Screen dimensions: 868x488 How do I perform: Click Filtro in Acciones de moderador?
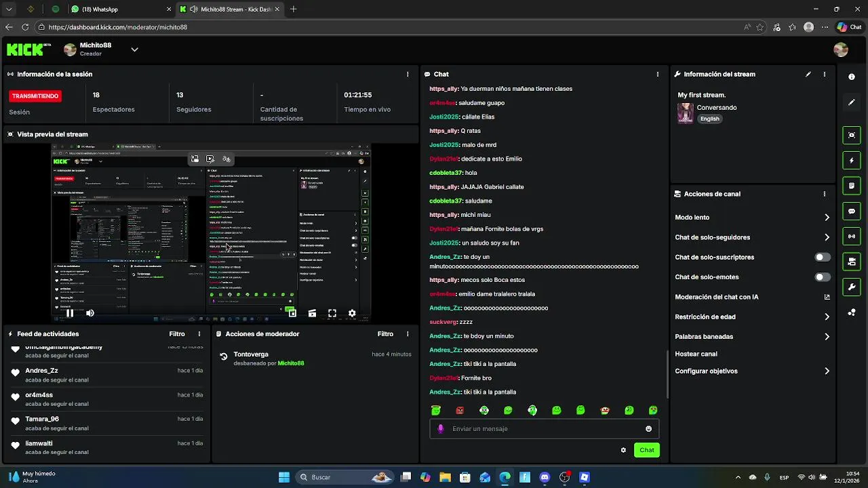pos(385,334)
